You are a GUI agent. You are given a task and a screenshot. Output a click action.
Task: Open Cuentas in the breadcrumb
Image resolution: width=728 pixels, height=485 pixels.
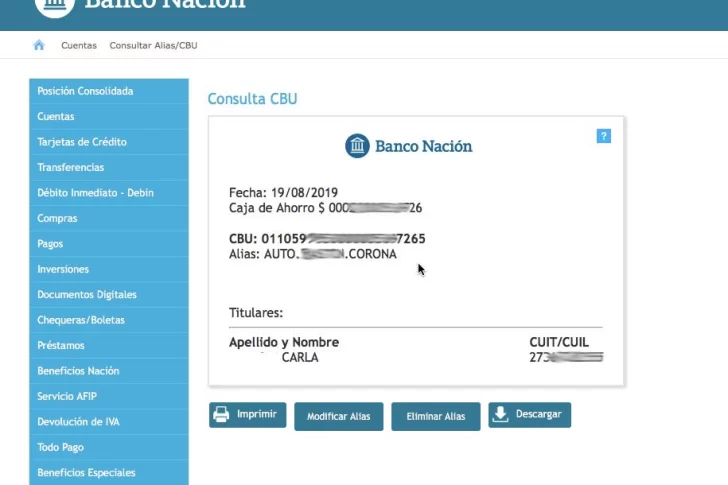(79, 45)
